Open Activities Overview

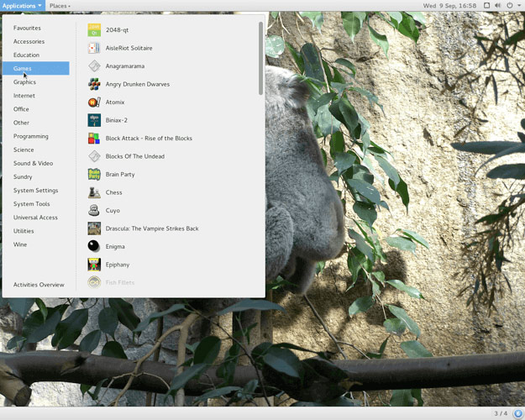coord(39,285)
